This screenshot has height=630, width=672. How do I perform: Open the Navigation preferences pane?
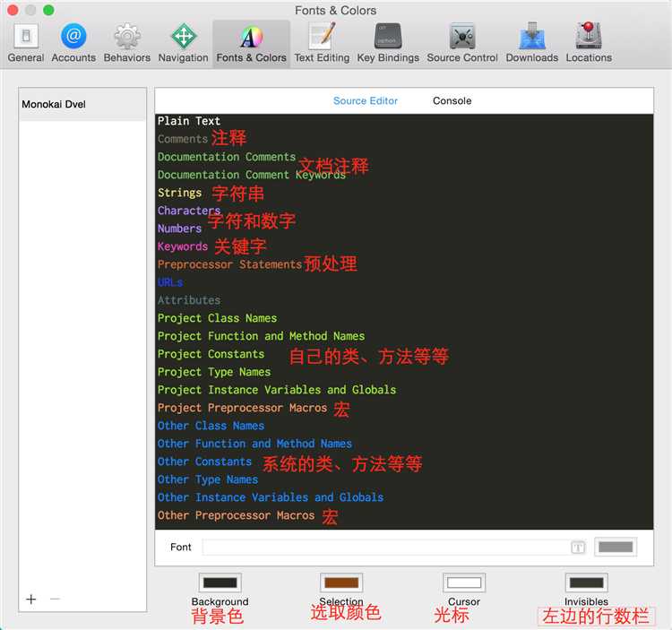point(184,43)
